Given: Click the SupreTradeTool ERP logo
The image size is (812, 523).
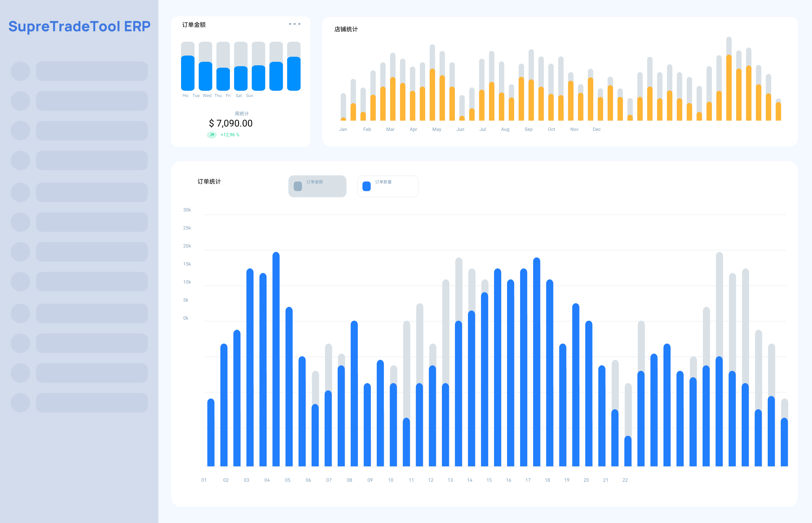Looking at the screenshot, I should pyautogui.click(x=79, y=27).
